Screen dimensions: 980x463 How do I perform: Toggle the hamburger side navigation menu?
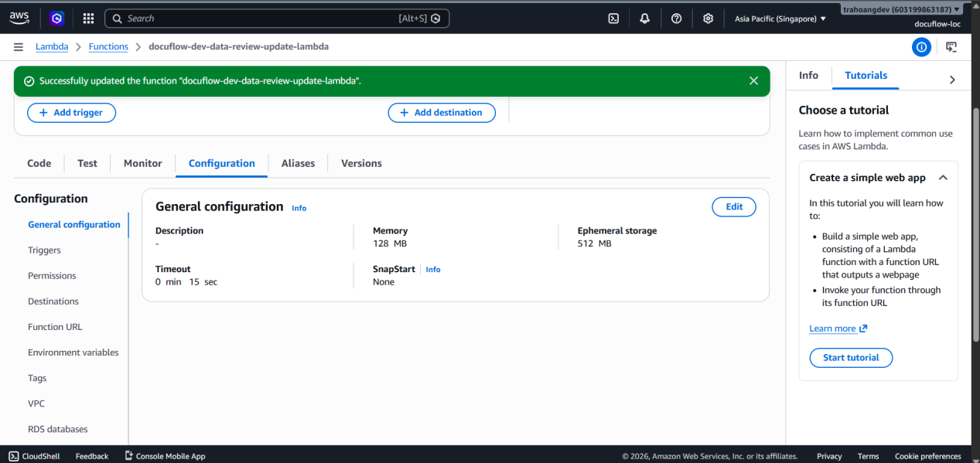[19, 47]
